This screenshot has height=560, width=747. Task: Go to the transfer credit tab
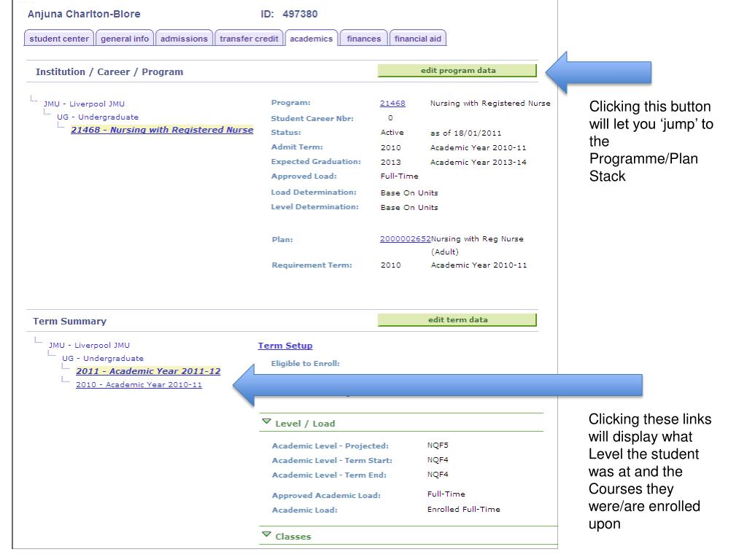(249, 39)
